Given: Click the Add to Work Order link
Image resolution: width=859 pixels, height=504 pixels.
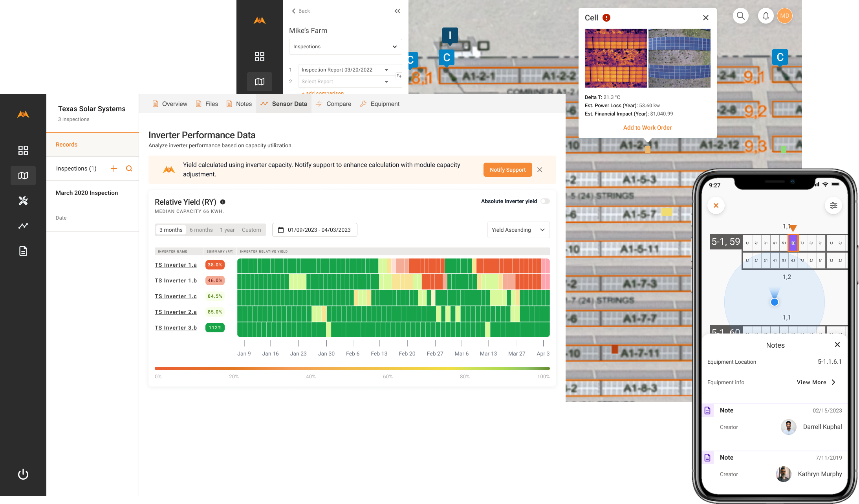Looking at the screenshot, I should click(647, 128).
